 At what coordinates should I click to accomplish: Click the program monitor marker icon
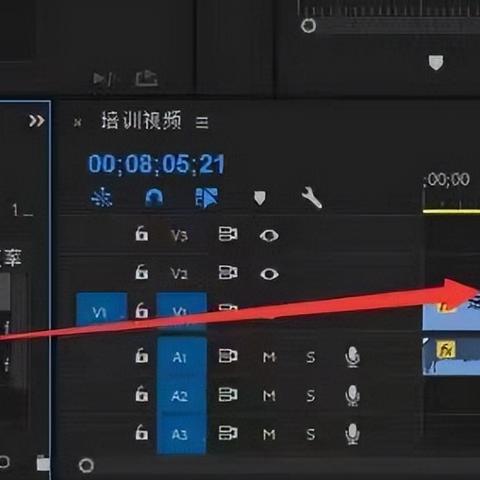pos(436,63)
